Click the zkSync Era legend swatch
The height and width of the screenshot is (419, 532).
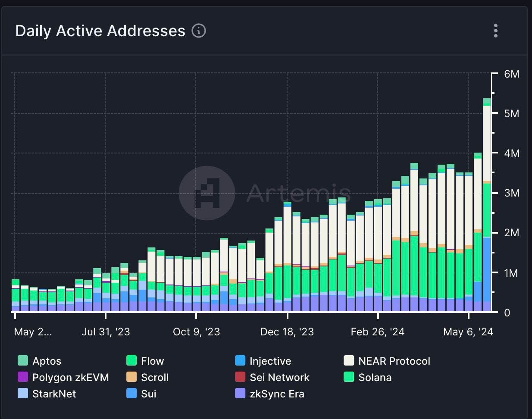[240, 394]
